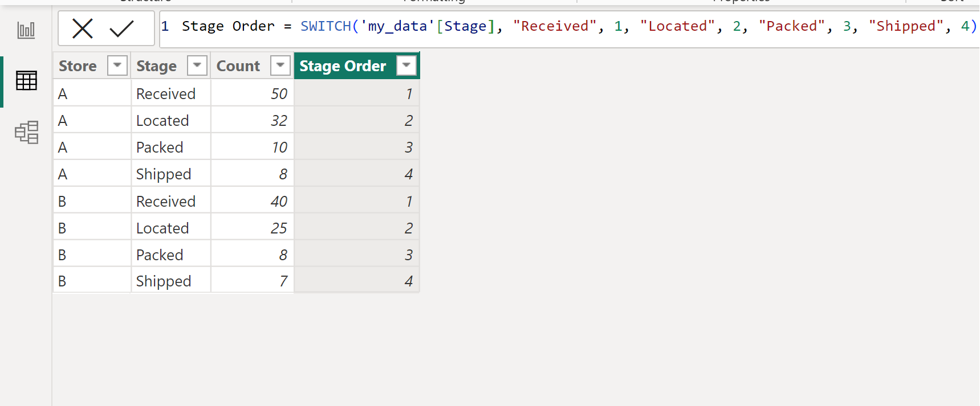Open the Report view icon

coord(26,30)
